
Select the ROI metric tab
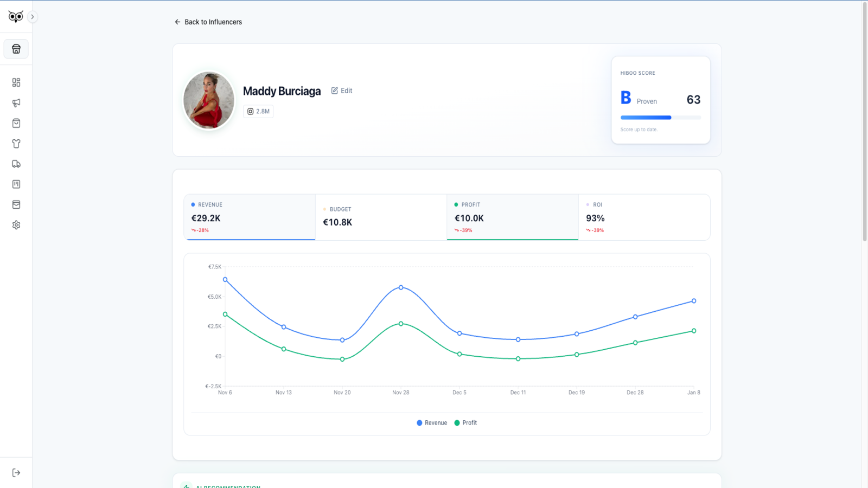click(643, 217)
